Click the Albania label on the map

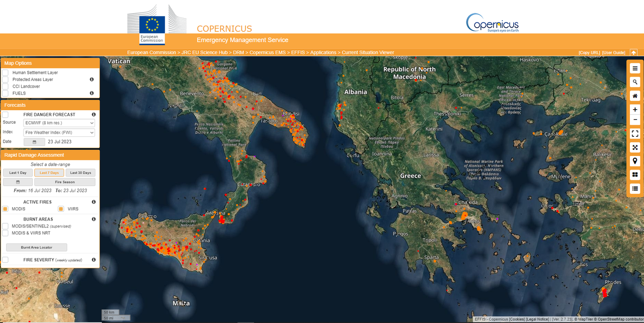[x=355, y=92]
